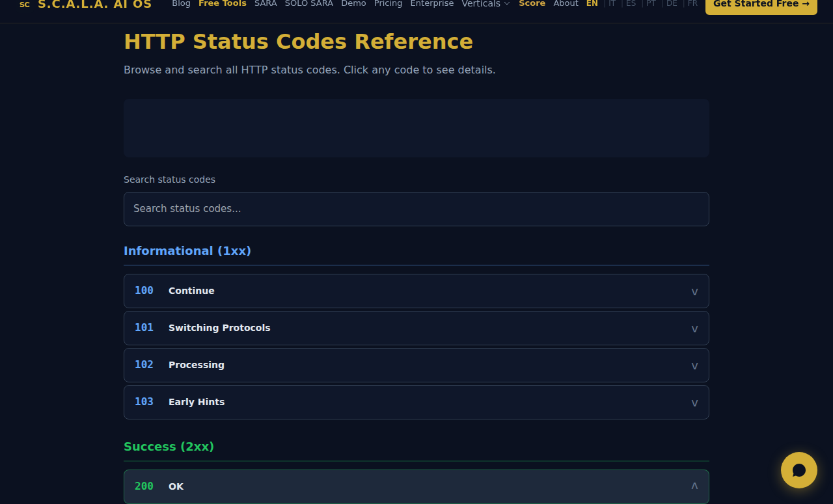Expand the 101 Switching Protocols row
This screenshot has height=504, width=833.
click(x=416, y=328)
